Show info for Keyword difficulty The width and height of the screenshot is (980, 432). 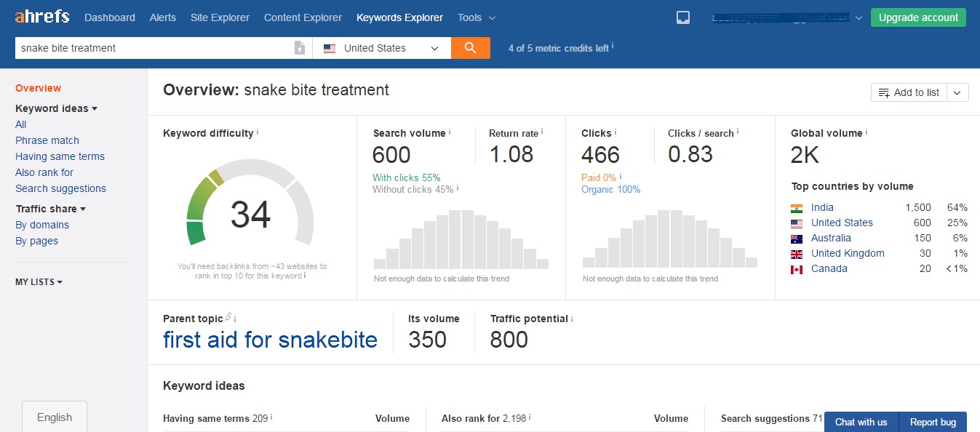tap(258, 132)
